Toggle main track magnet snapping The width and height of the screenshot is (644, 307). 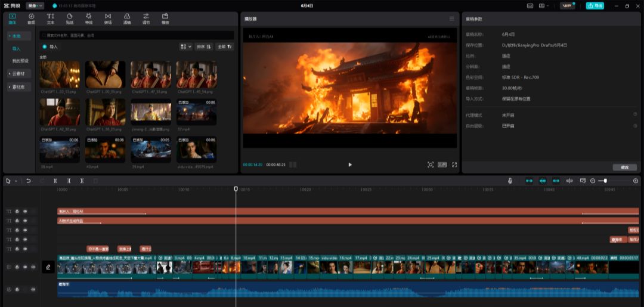tap(529, 181)
